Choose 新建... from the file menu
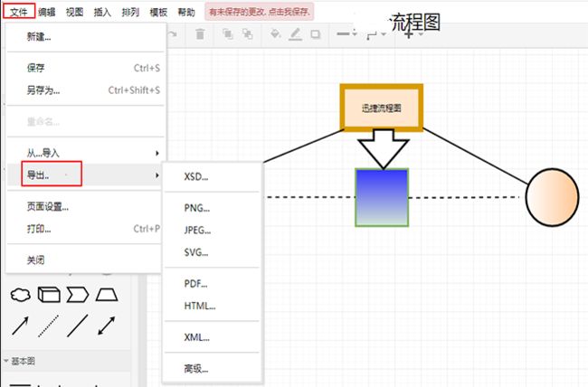This screenshot has height=387, width=588. (86, 37)
